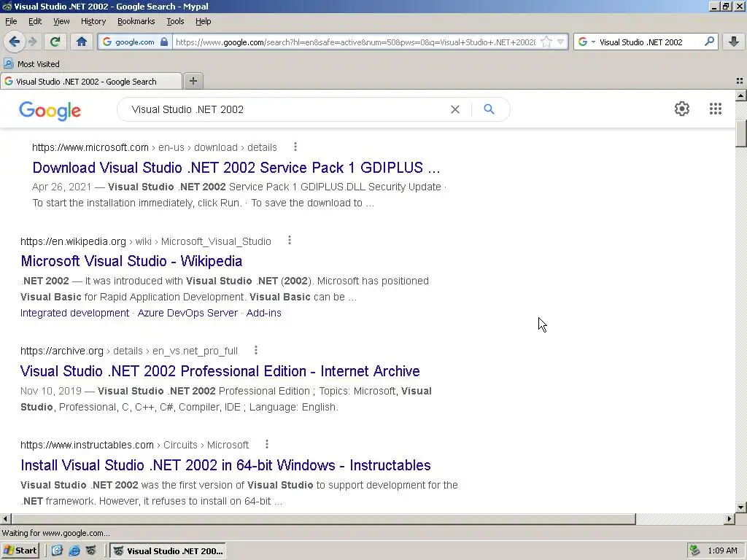Screen dimensions: 747x560
Task: Open the File menu
Action: click(11, 21)
